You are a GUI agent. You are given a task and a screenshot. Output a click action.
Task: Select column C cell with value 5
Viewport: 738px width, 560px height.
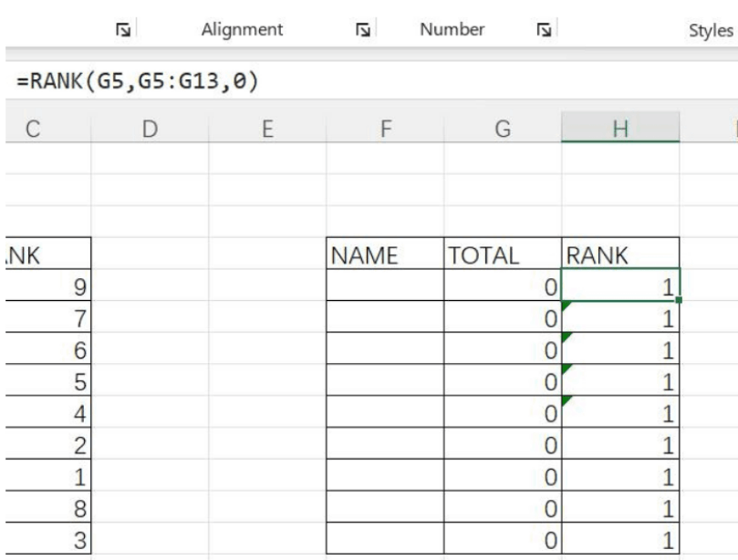[48, 380]
